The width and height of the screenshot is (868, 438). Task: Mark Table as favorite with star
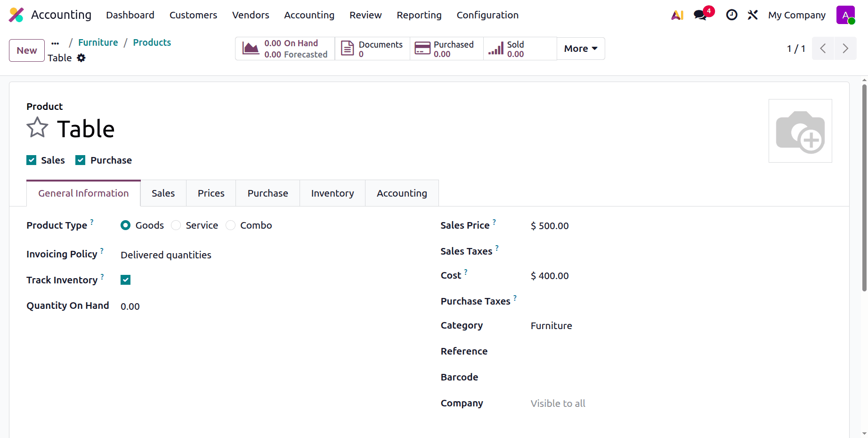coord(37,128)
